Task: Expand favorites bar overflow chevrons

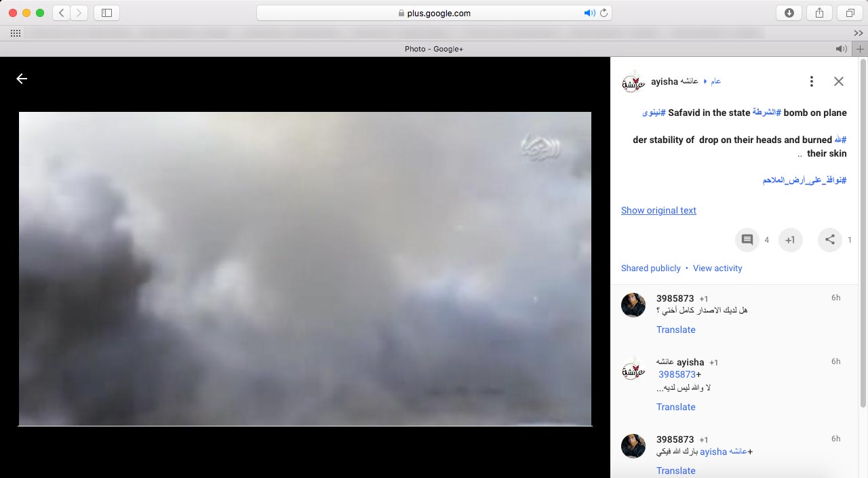Action: [x=858, y=33]
